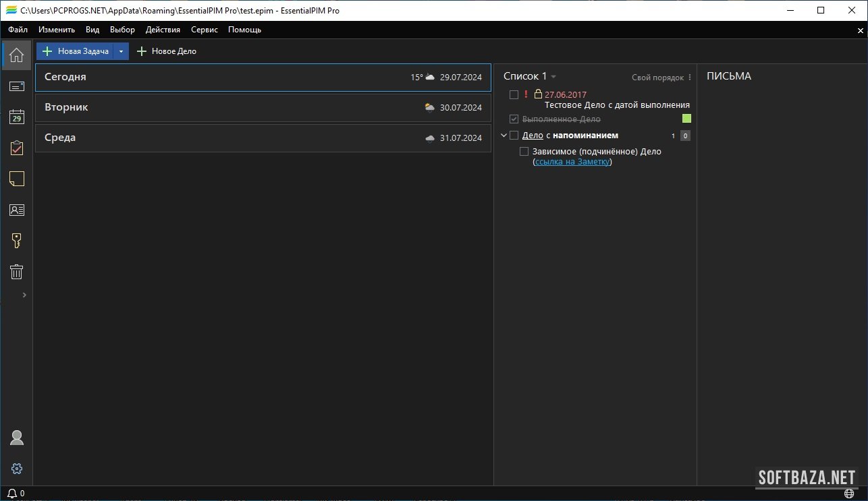868x501 pixels.
Task: Open the Trash bin icon
Action: point(17,272)
